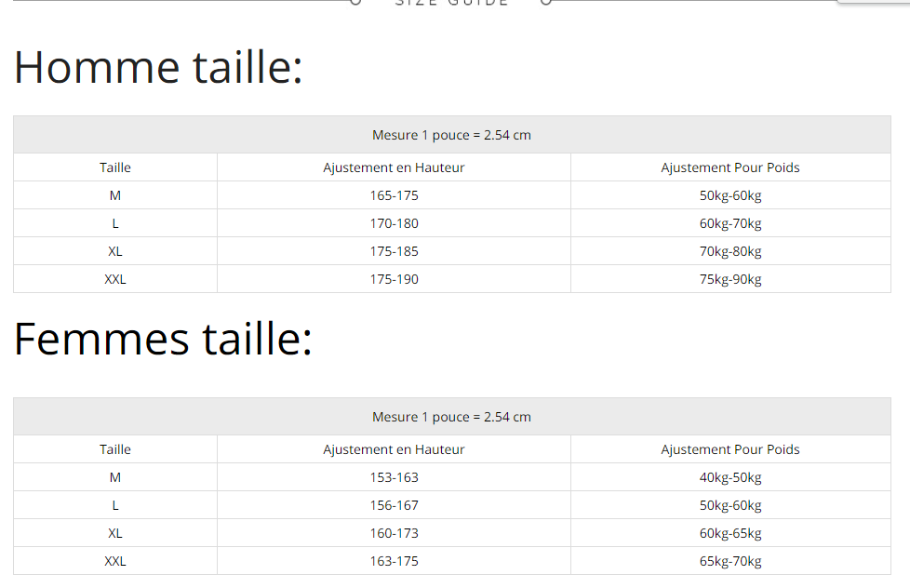The image size is (910, 588).
Task: Click "Ajustement en Hauteur" header in the men's table
Action: click(394, 167)
